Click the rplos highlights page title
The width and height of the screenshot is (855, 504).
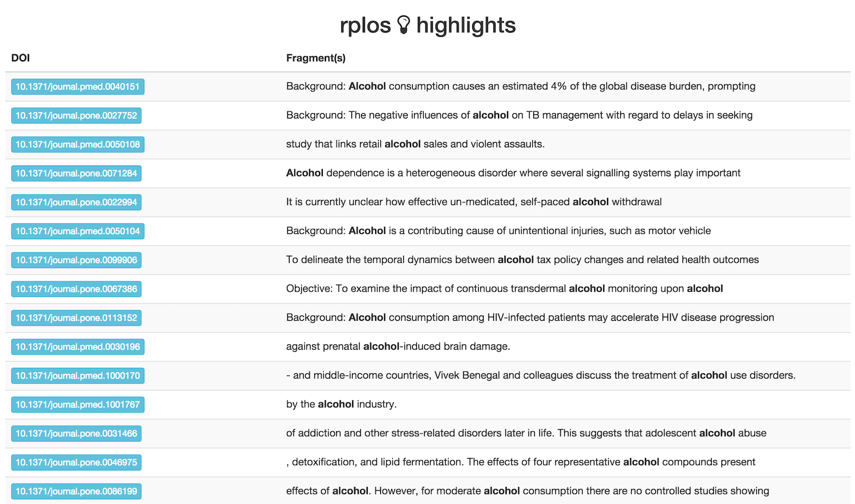tap(428, 25)
